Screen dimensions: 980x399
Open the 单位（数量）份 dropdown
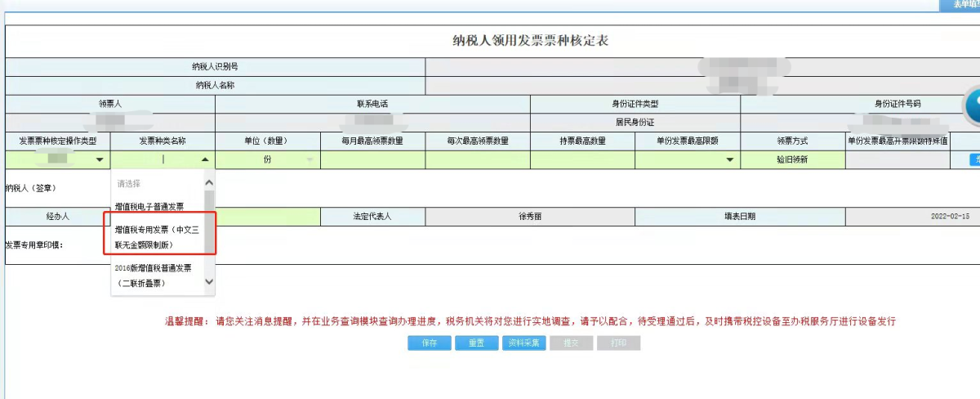[x=309, y=160]
